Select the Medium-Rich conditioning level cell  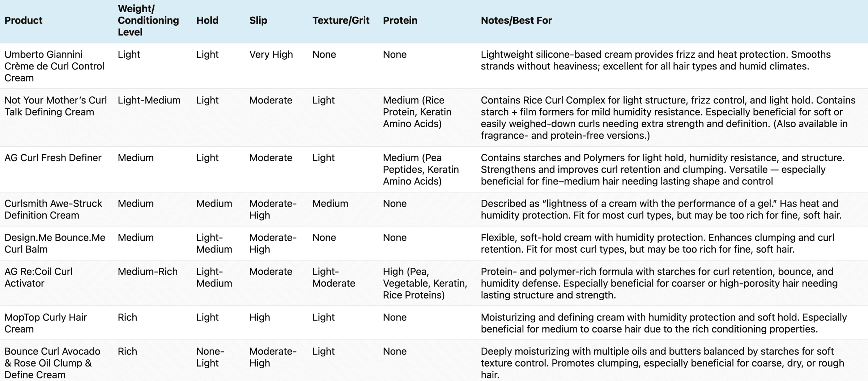[148, 272]
